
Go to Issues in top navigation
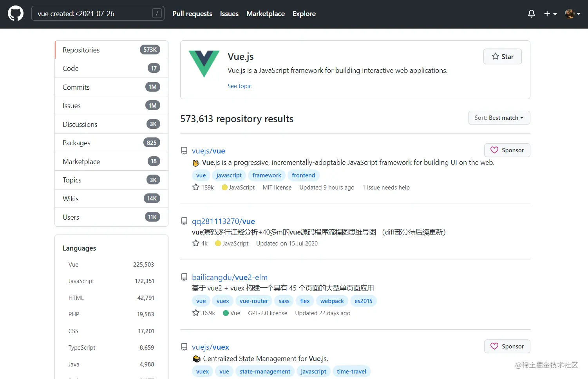(x=229, y=14)
